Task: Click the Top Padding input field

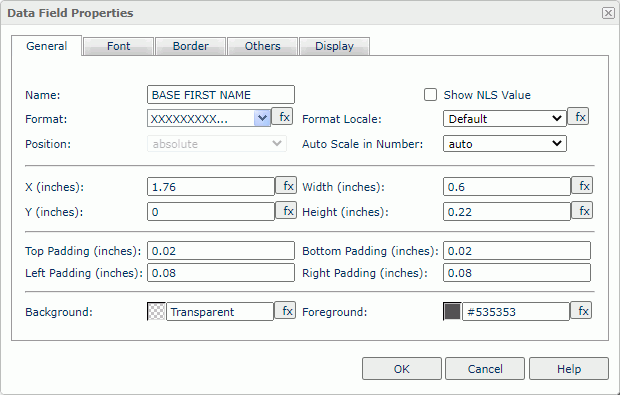Action: 221,251
